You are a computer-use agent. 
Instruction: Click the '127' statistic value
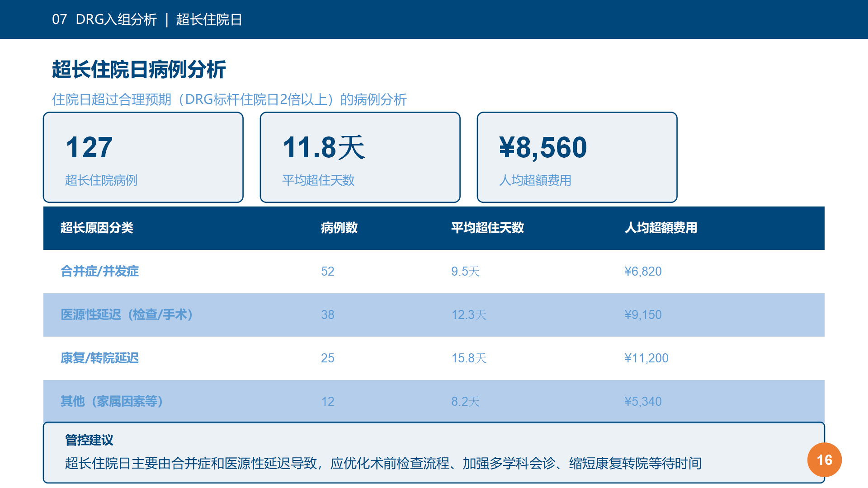pyautogui.click(x=89, y=147)
